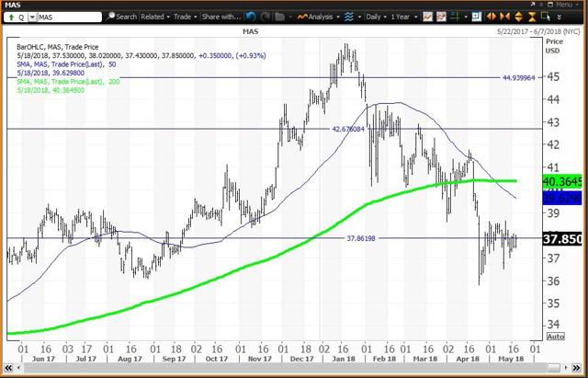588x378 pixels.
Task: Click the Jan 18 month label
Action: point(344,359)
